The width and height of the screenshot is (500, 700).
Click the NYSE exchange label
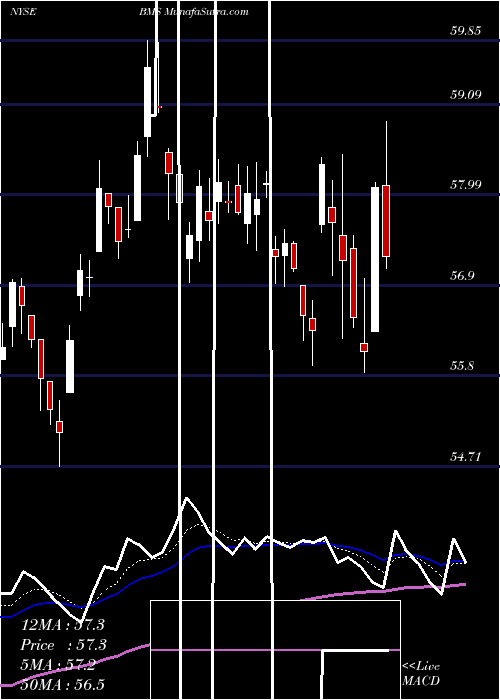click(x=23, y=12)
